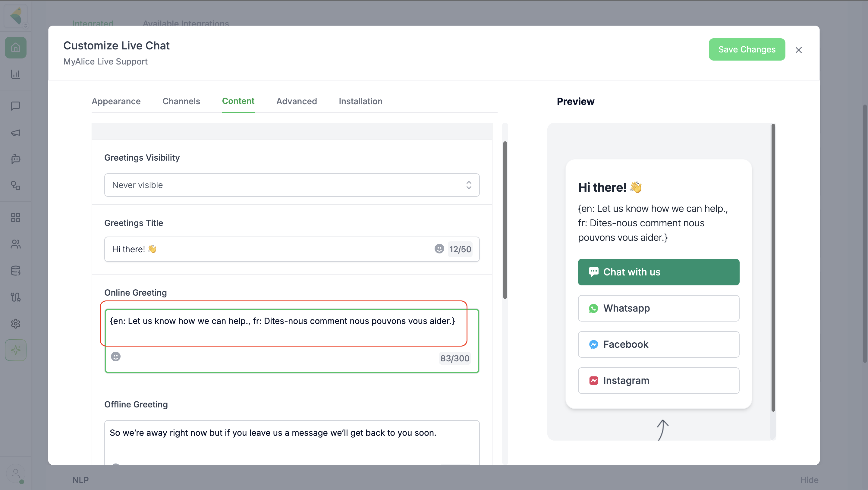Click the Hi there! preview heading
Image resolution: width=868 pixels, height=490 pixels.
(x=609, y=187)
